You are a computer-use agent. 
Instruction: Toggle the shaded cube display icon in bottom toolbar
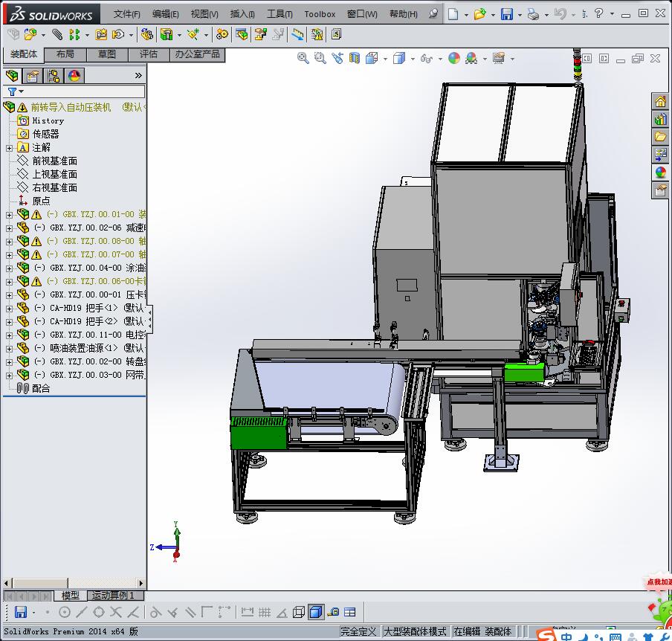(x=315, y=612)
